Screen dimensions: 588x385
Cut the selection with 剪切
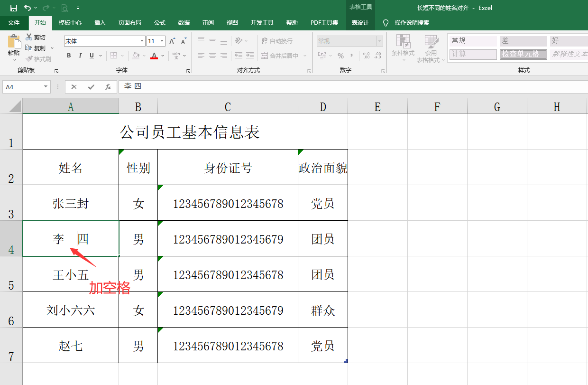[x=36, y=37]
